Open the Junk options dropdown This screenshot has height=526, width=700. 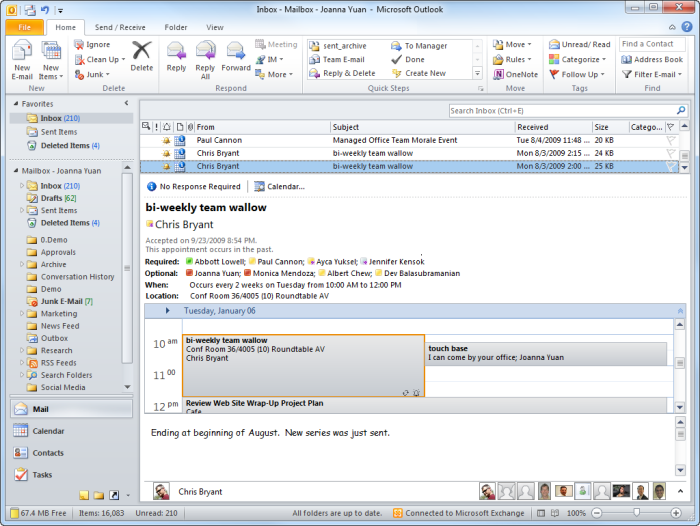pos(92,74)
